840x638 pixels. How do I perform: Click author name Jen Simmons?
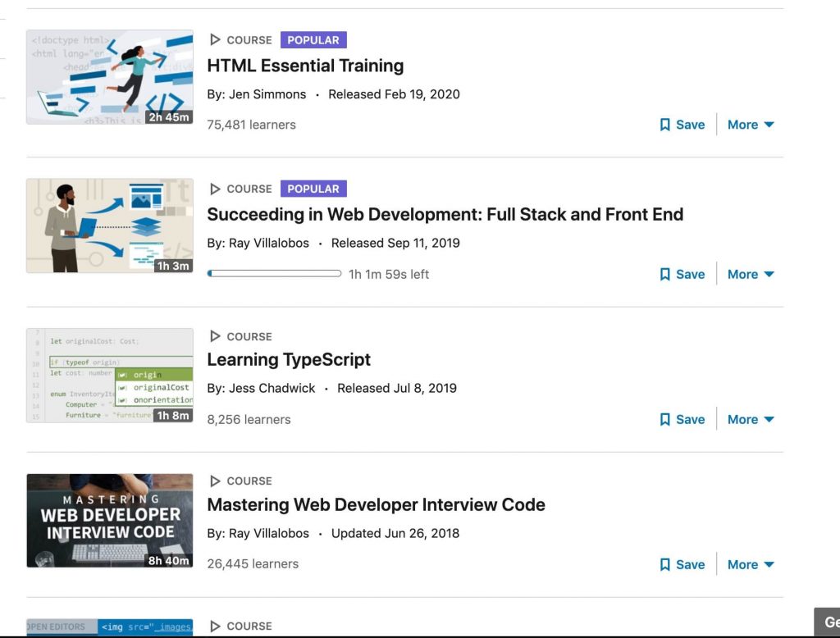pyautogui.click(x=267, y=94)
